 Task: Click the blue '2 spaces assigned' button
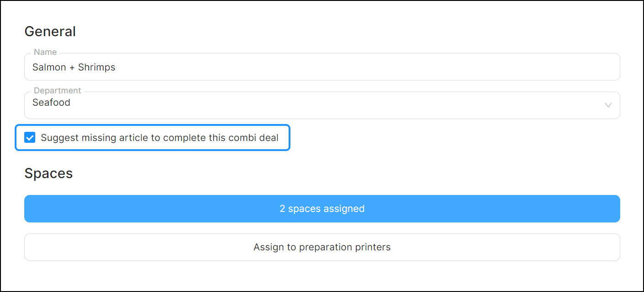pyautogui.click(x=322, y=209)
